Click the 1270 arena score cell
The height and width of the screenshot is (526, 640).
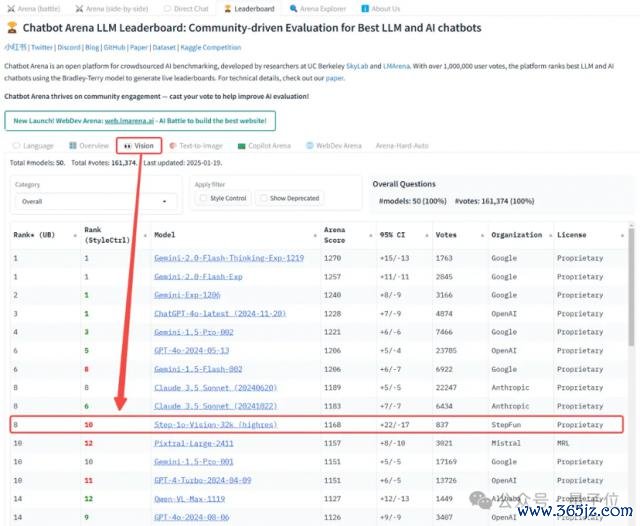[332, 258]
